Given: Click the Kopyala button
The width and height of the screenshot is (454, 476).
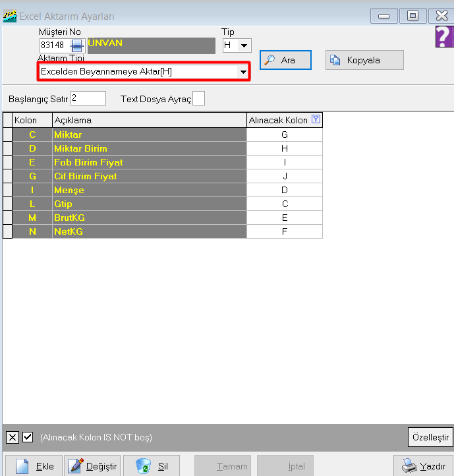Looking at the screenshot, I should 364,60.
